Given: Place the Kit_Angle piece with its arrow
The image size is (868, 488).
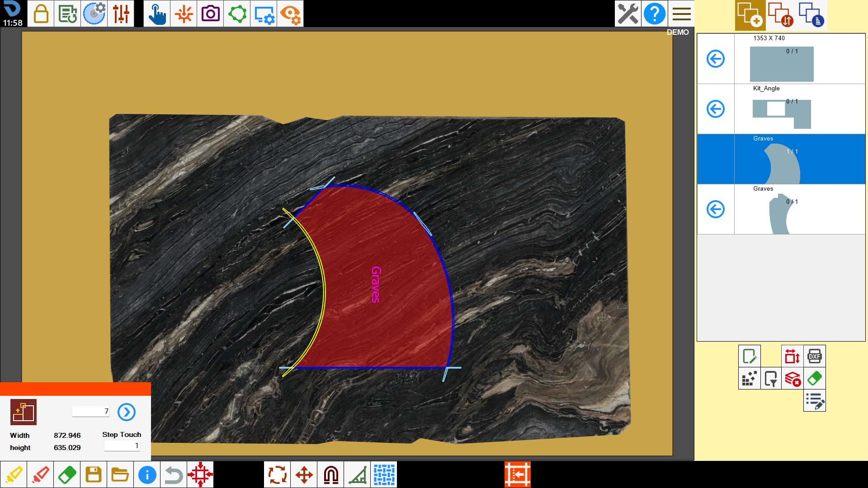Looking at the screenshot, I should [716, 109].
